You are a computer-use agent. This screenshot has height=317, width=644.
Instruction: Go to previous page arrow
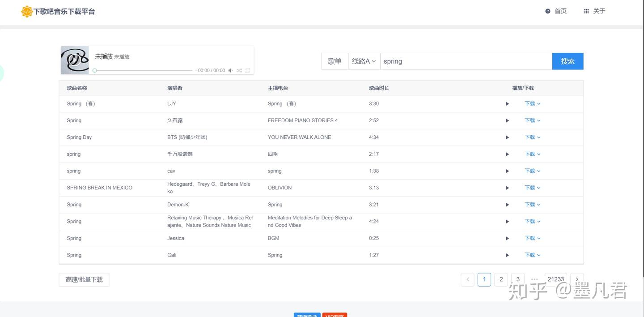point(467,279)
